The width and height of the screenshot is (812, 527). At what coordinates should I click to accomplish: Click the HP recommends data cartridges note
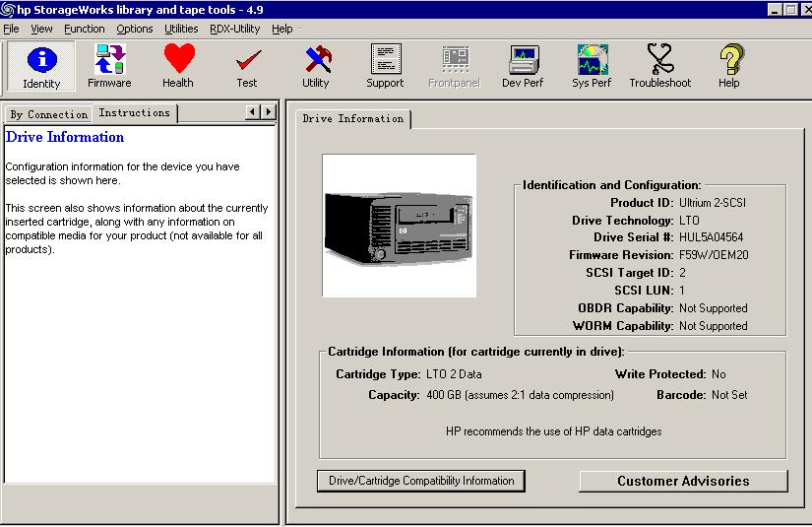click(553, 431)
